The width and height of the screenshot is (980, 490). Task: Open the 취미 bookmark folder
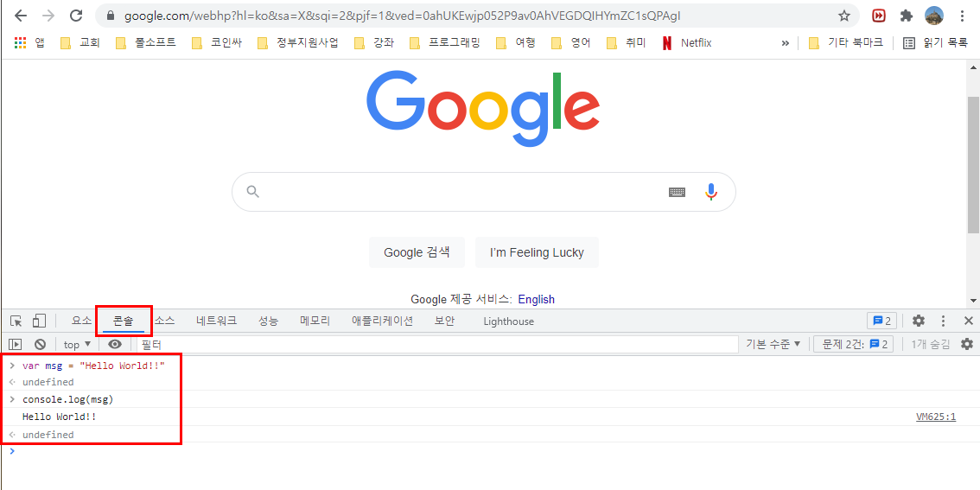click(627, 43)
